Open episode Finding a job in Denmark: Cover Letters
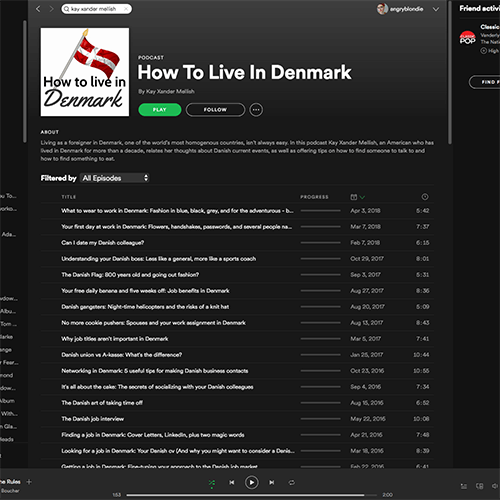The width and height of the screenshot is (500, 500). [x=153, y=435]
